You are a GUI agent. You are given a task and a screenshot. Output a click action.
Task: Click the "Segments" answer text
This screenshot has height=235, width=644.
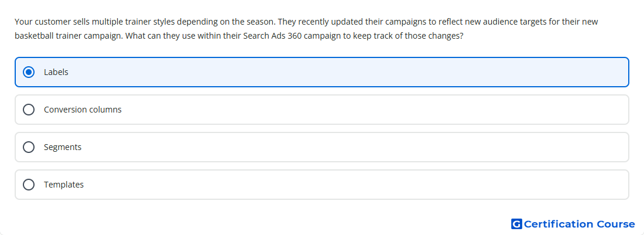click(63, 147)
